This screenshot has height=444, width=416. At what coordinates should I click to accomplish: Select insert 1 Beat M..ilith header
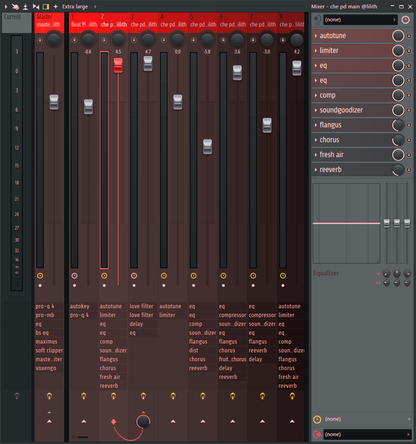(x=84, y=22)
